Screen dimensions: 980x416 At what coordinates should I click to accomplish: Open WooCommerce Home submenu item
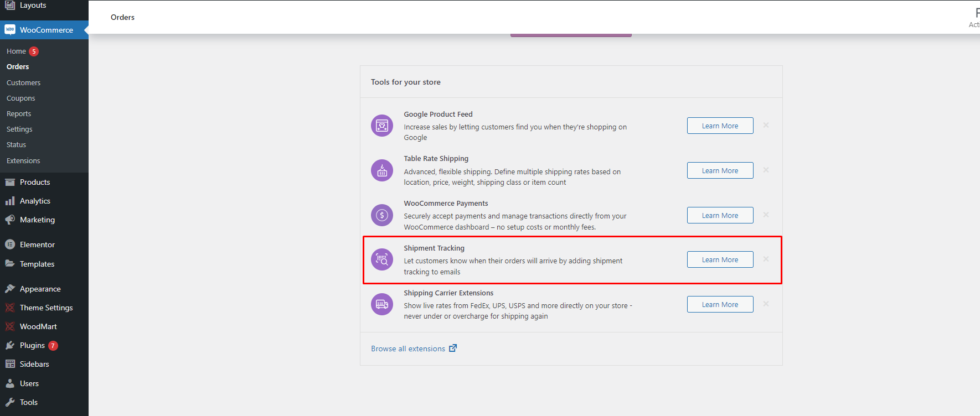(16, 51)
